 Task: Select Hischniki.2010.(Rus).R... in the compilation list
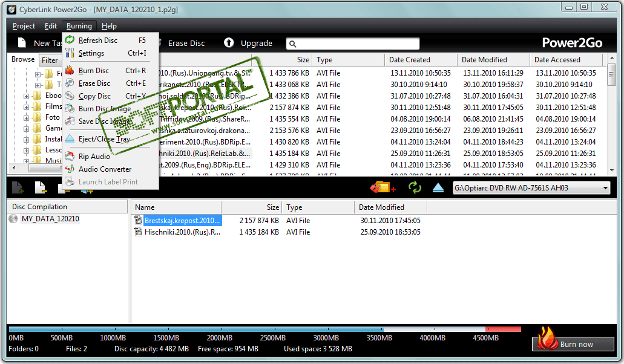click(182, 232)
